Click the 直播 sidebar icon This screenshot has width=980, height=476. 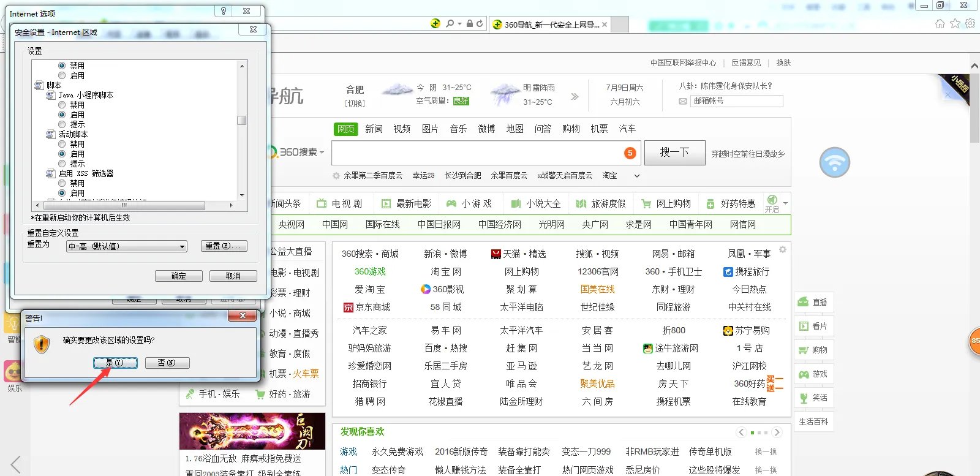(x=803, y=302)
